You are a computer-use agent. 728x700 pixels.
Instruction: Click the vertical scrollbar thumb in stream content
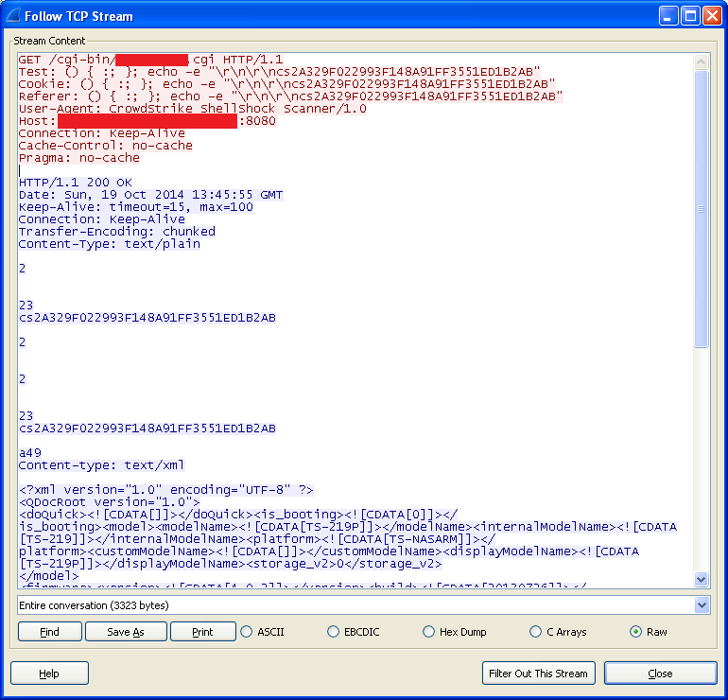702,209
